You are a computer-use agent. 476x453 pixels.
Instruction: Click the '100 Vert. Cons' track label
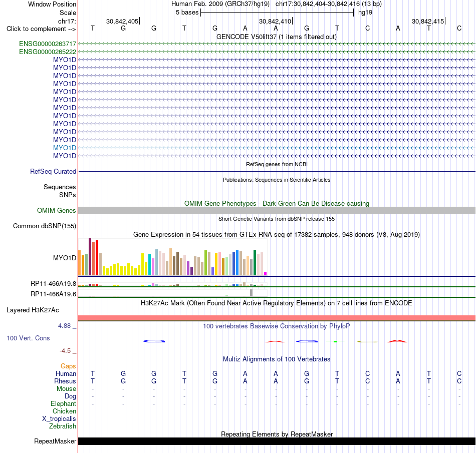[x=28, y=338]
